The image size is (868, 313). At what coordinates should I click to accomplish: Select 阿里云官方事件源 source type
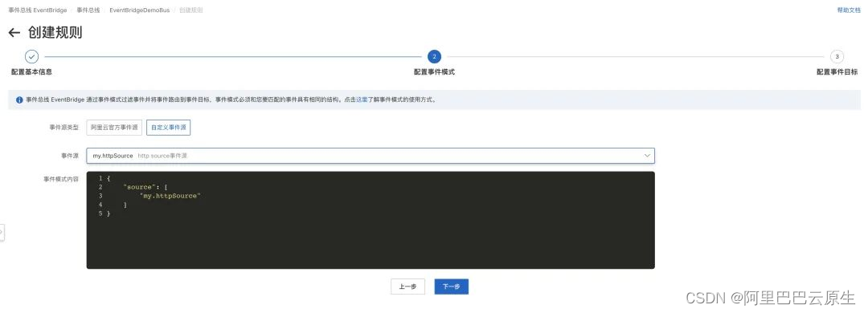[115, 127]
